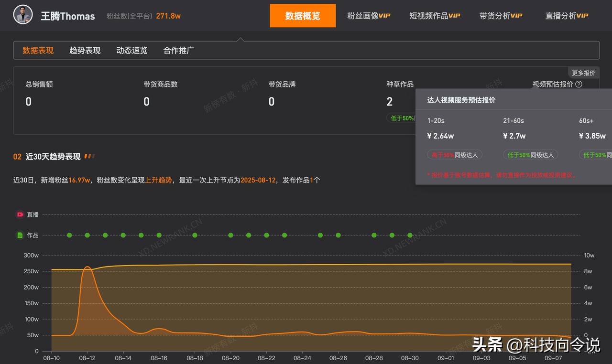Click the 60s+ price ¥ 3.85w
612x364 pixels.
pos(592,136)
